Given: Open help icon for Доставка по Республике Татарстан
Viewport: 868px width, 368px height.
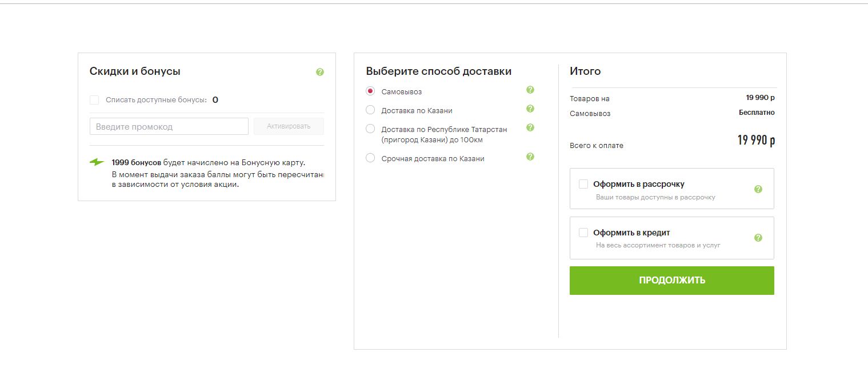Looking at the screenshot, I should pyautogui.click(x=530, y=127).
